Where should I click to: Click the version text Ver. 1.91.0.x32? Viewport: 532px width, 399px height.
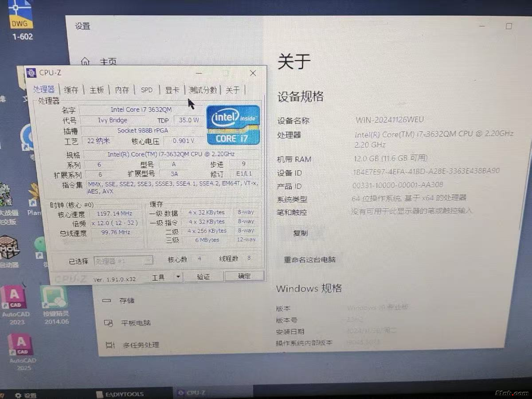[x=114, y=279]
